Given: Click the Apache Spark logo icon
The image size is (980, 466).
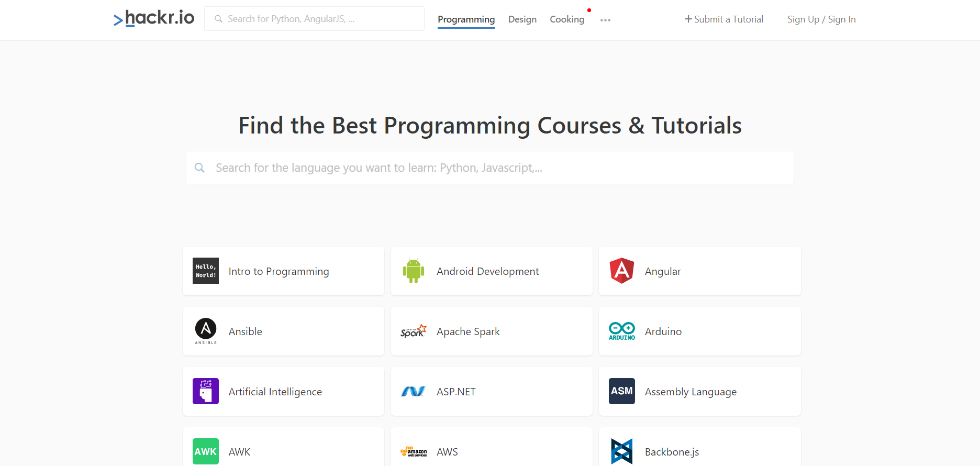Looking at the screenshot, I should tap(414, 331).
